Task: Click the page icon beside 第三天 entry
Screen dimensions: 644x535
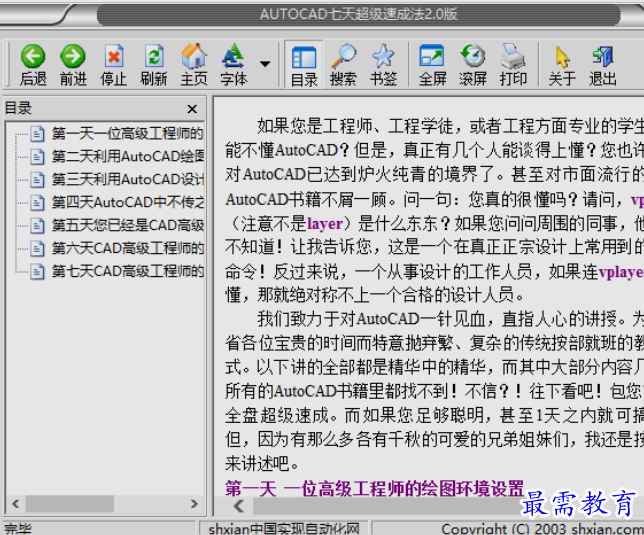Action: pyautogui.click(x=37, y=180)
